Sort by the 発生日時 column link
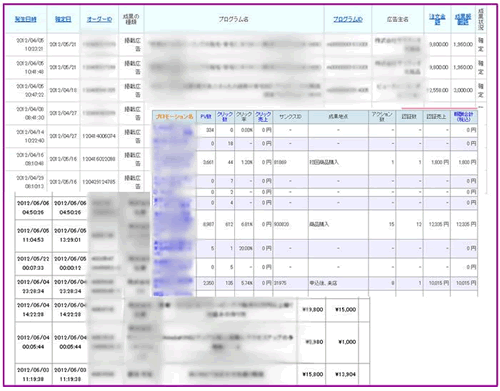 click(x=26, y=19)
